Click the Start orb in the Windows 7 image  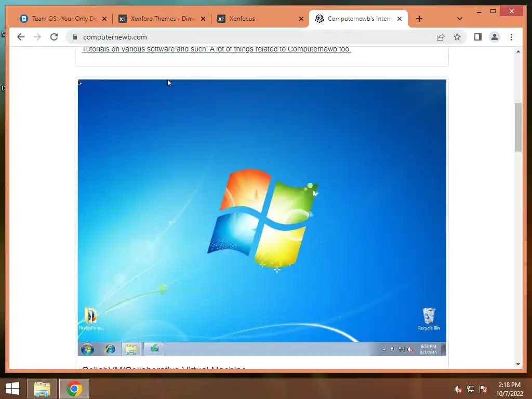[x=87, y=349]
